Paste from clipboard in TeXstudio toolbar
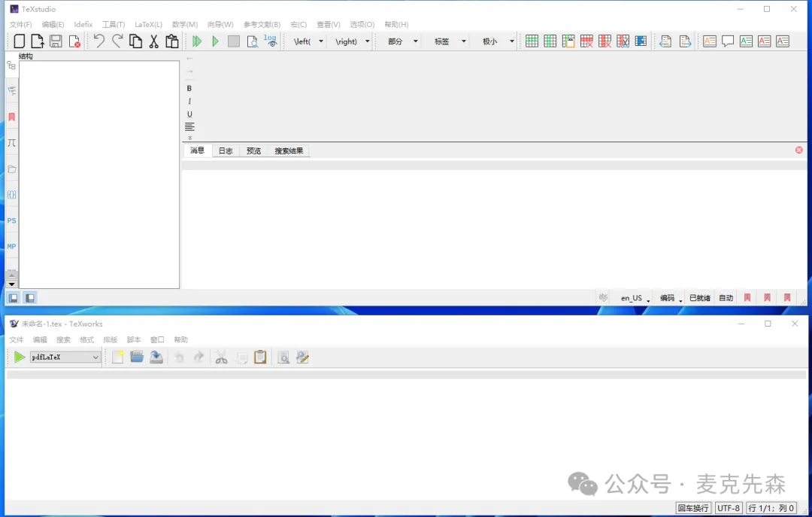 (172, 41)
